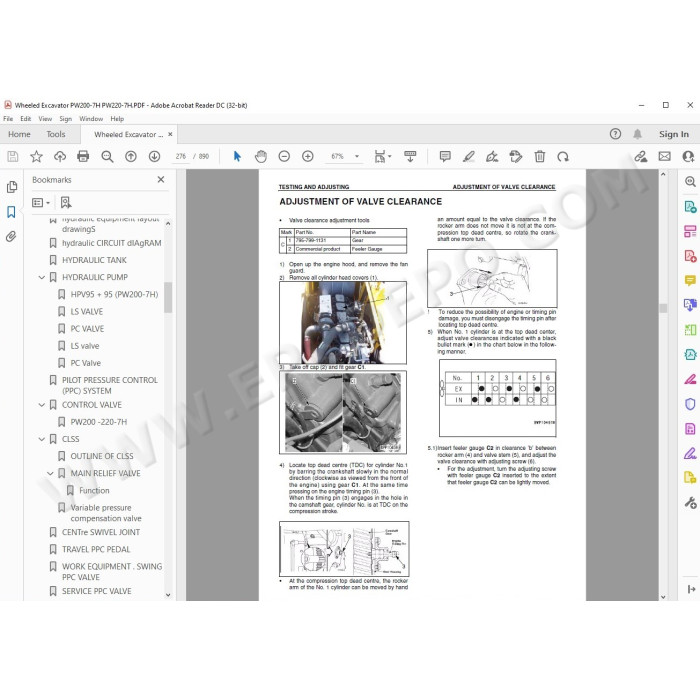
Task: Select the arrow selection tool
Action: pos(237,156)
